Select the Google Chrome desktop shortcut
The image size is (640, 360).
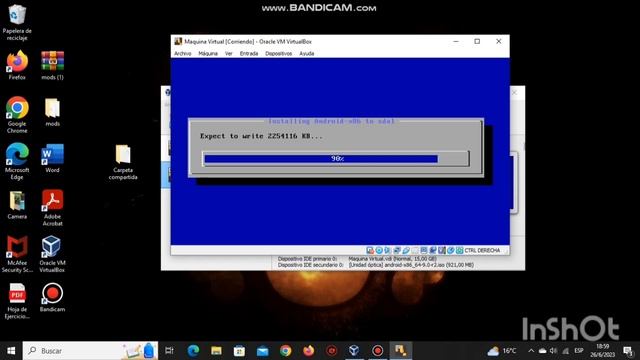point(17,115)
